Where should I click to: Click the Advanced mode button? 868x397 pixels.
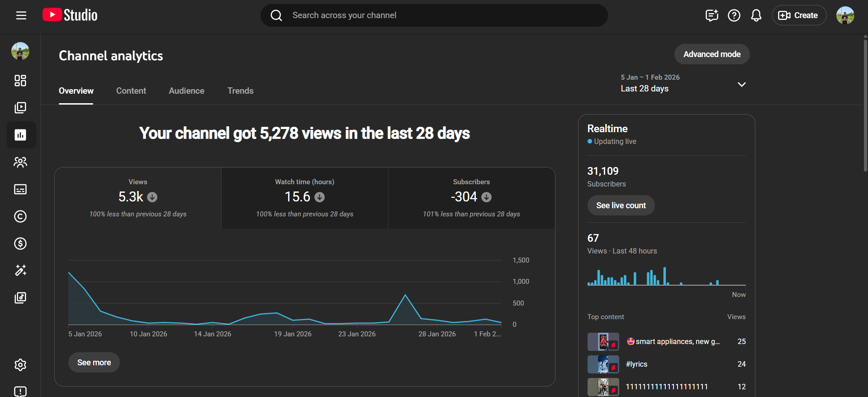(711, 54)
